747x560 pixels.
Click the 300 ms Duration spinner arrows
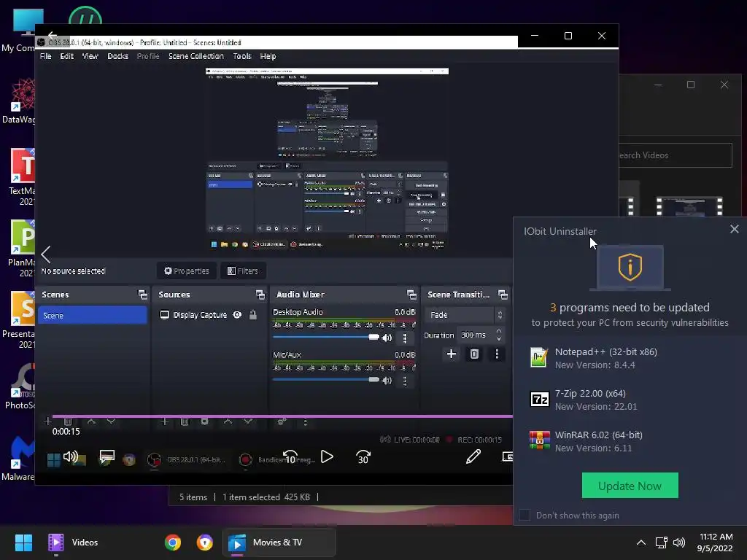[x=499, y=335]
